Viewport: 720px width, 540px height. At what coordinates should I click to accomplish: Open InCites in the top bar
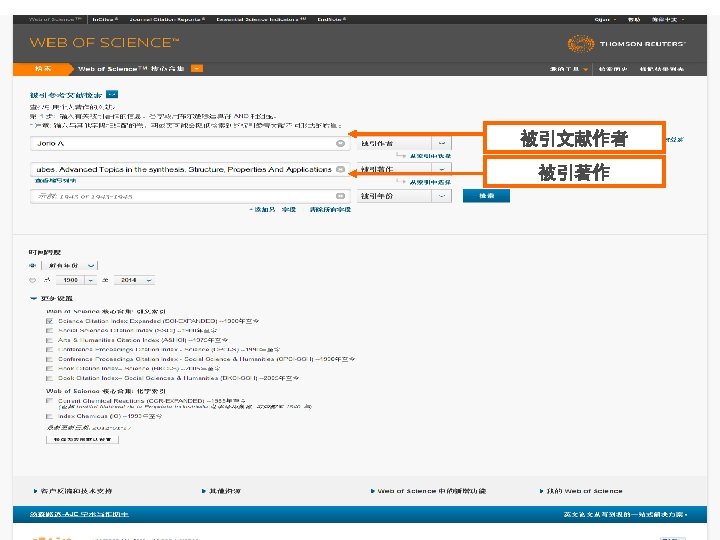pos(105,19)
